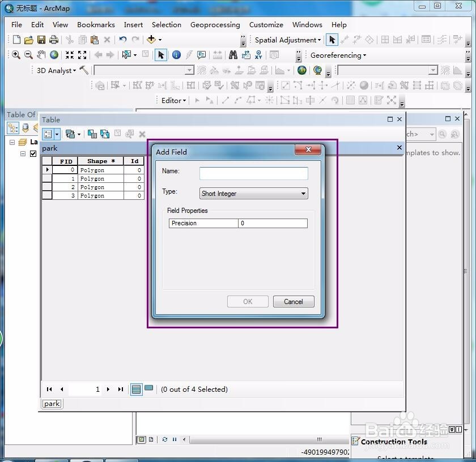
Task: Toggle Show all records view button
Action: (x=137, y=389)
